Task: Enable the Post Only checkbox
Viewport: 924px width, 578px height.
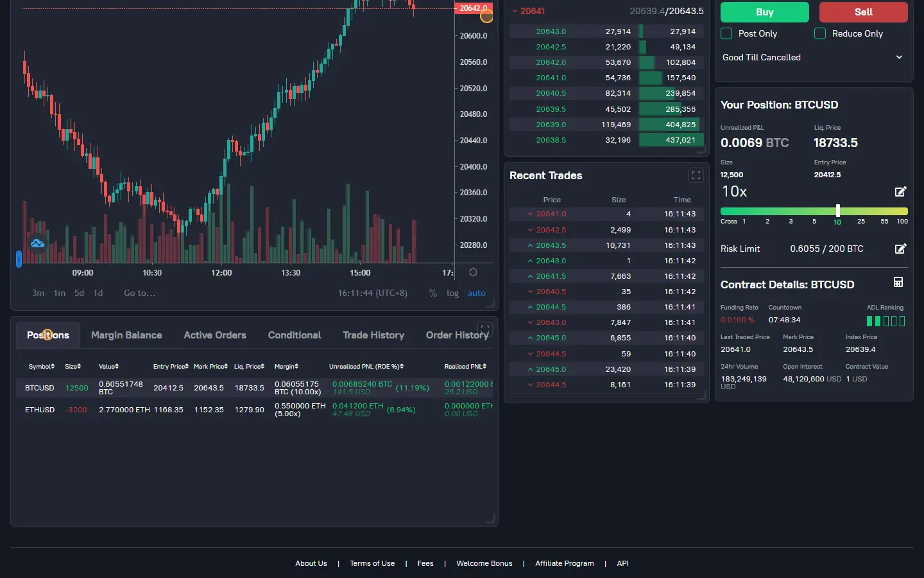Action: click(x=726, y=33)
